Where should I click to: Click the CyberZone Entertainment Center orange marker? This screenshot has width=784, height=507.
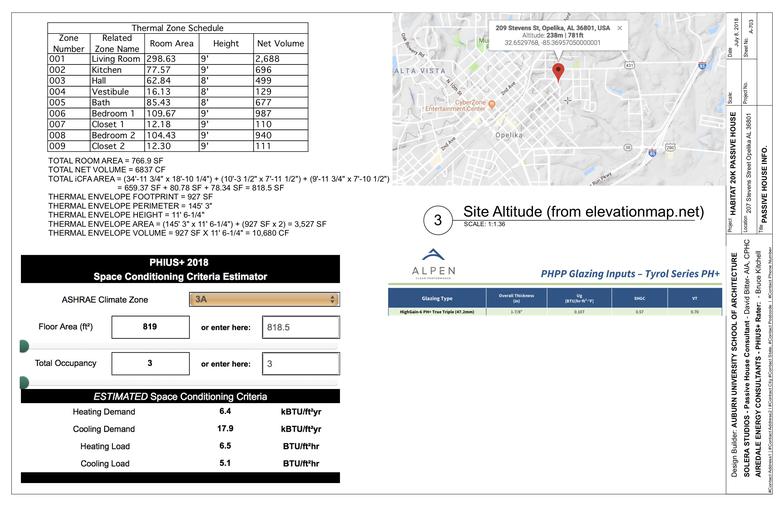point(492,104)
